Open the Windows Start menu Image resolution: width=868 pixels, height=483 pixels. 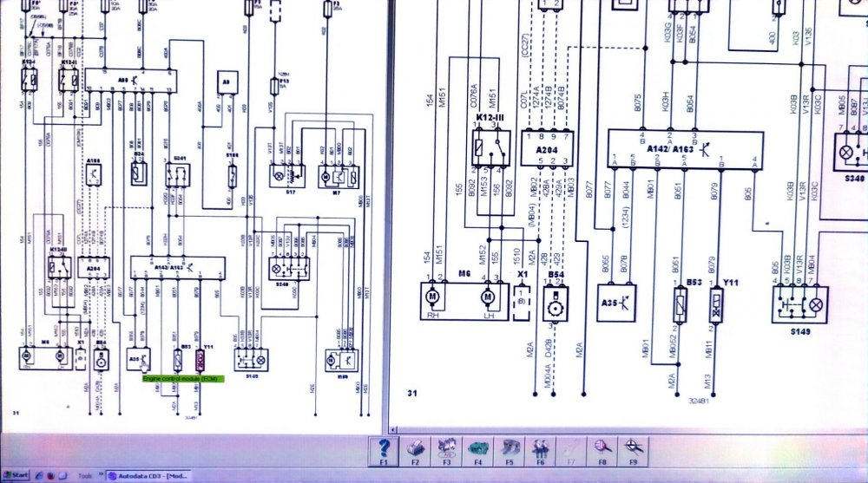pyautogui.click(x=16, y=475)
